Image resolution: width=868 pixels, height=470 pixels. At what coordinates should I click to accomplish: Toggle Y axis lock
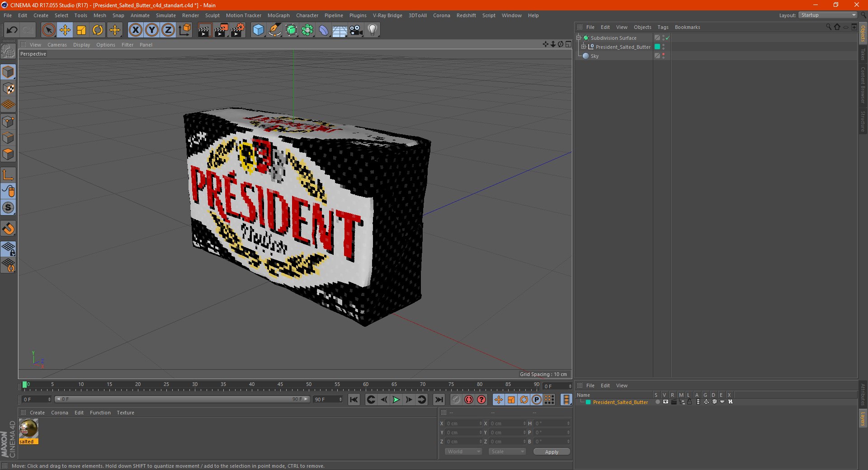tap(152, 30)
